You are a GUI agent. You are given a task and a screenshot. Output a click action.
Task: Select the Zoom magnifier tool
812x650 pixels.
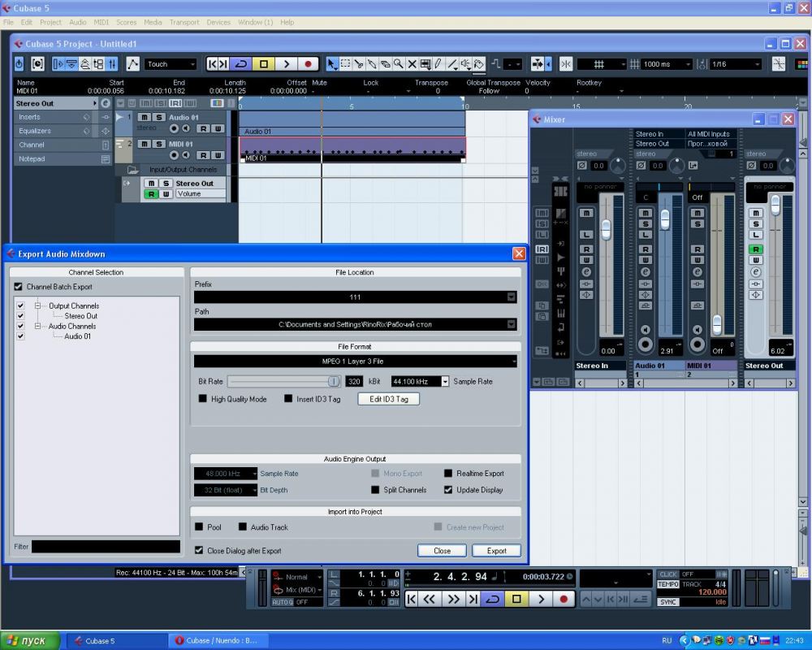click(399, 64)
